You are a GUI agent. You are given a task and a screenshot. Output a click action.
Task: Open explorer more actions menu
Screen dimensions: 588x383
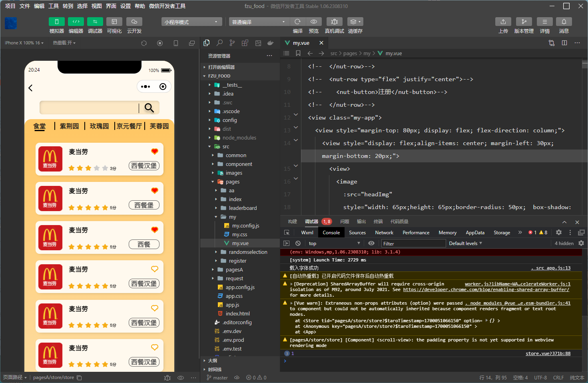coord(269,56)
